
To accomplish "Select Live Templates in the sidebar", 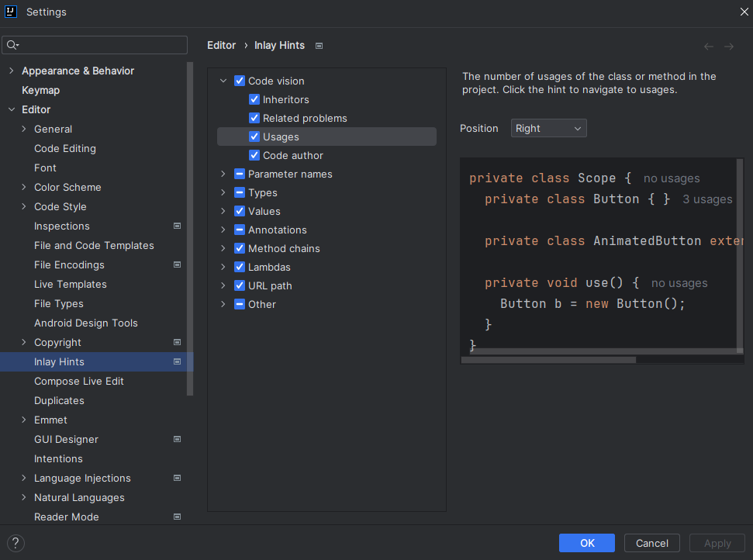I will (70, 284).
